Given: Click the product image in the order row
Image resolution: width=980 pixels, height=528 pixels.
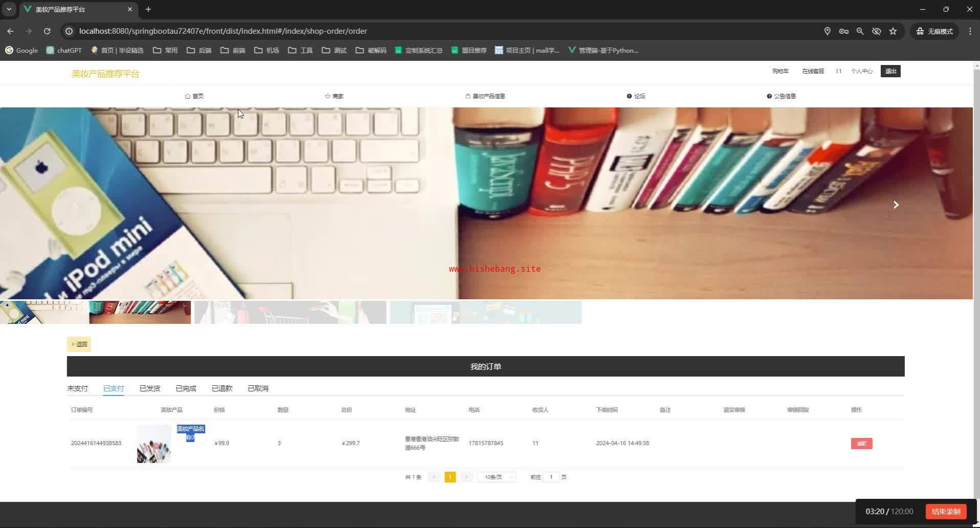Looking at the screenshot, I should coord(154,444).
